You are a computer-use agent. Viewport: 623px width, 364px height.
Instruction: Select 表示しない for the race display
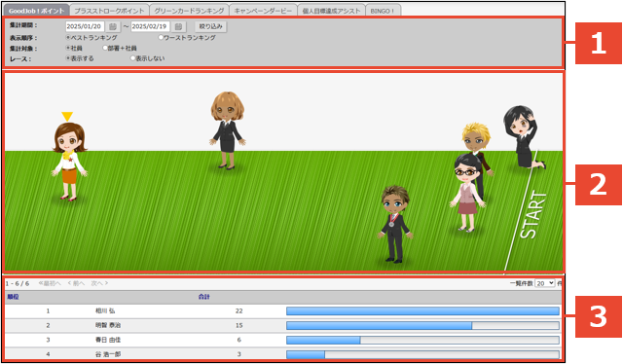click(133, 58)
